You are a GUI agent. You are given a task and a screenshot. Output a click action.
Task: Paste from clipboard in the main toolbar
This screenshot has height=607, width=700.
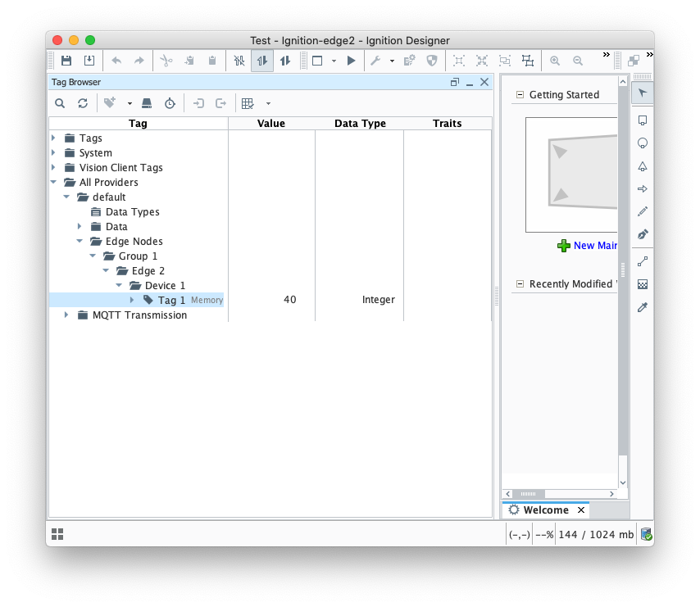[212, 61]
